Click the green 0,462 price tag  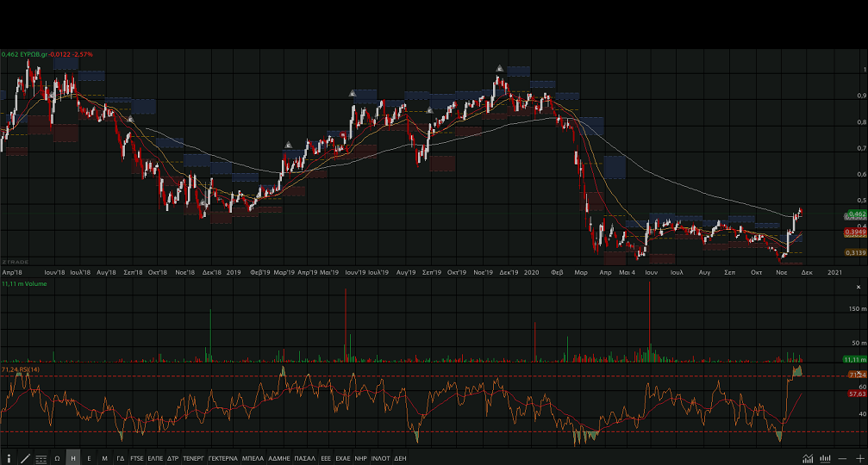click(856, 214)
